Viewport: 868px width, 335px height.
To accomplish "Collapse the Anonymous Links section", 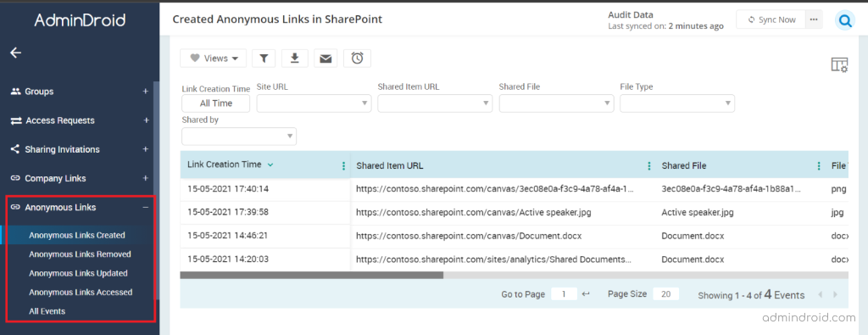I will [146, 207].
